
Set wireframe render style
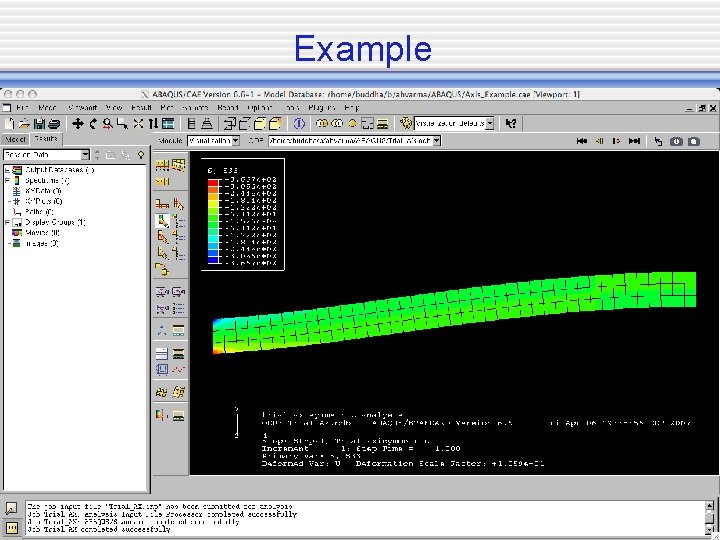pyautogui.click(x=230, y=123)
